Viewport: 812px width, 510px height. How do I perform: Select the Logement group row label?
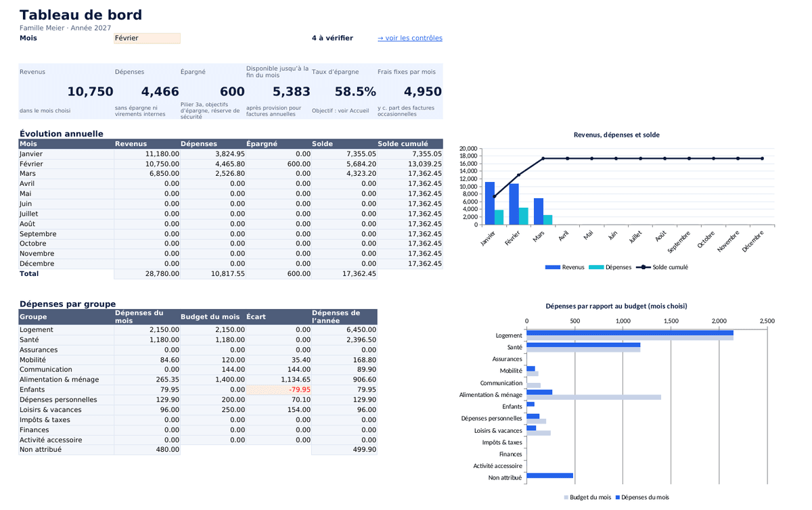(66, 329)
